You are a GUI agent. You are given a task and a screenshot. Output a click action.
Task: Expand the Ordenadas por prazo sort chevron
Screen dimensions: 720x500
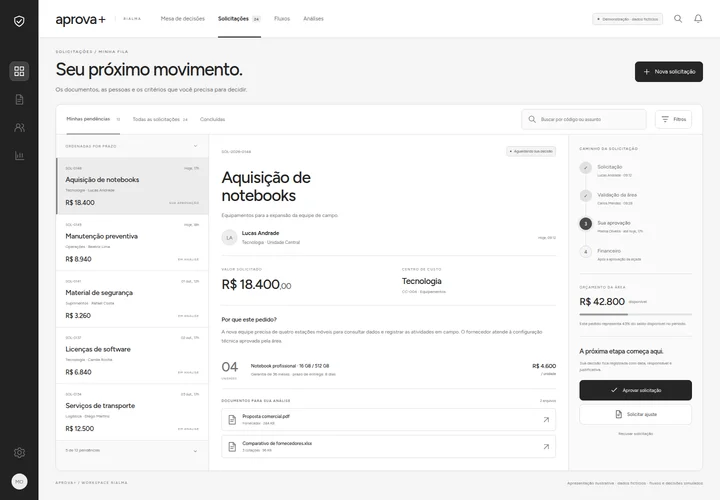click(195, 146)
